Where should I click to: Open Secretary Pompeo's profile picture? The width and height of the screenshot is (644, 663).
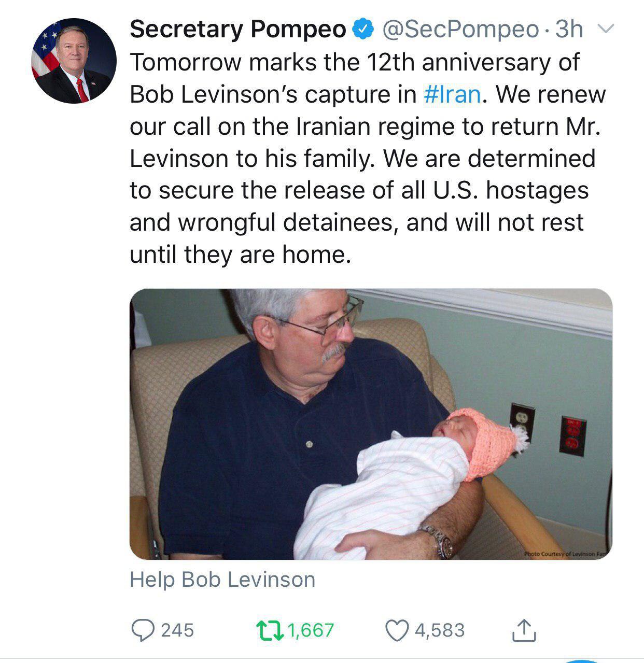coord(74,61)
